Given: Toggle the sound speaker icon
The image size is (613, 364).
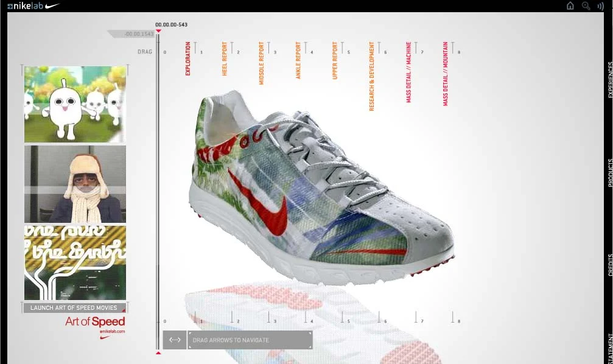Looking at the screenshot, I should point(600,6).
